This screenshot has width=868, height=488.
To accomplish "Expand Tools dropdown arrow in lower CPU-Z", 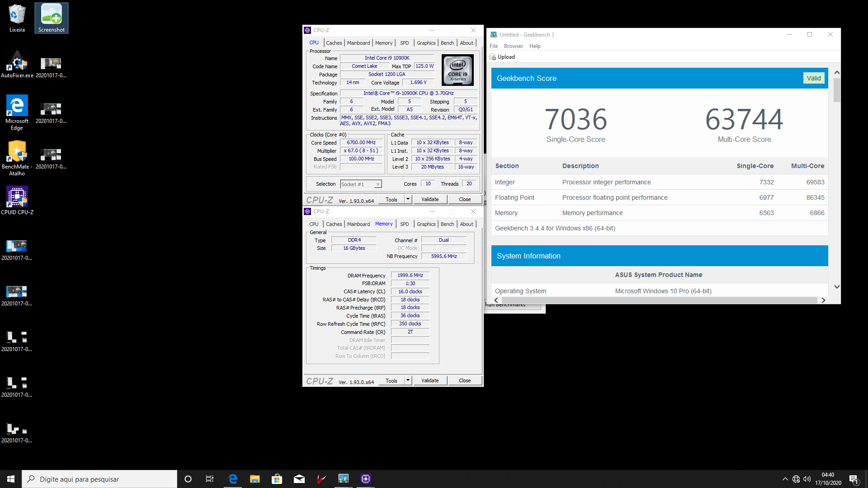I will 408,380.
